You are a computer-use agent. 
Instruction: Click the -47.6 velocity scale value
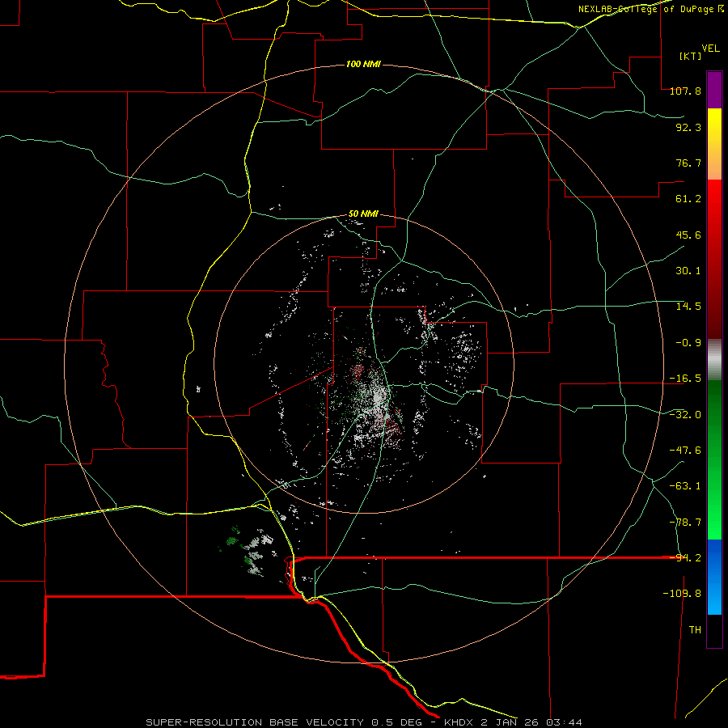(685, 451)
